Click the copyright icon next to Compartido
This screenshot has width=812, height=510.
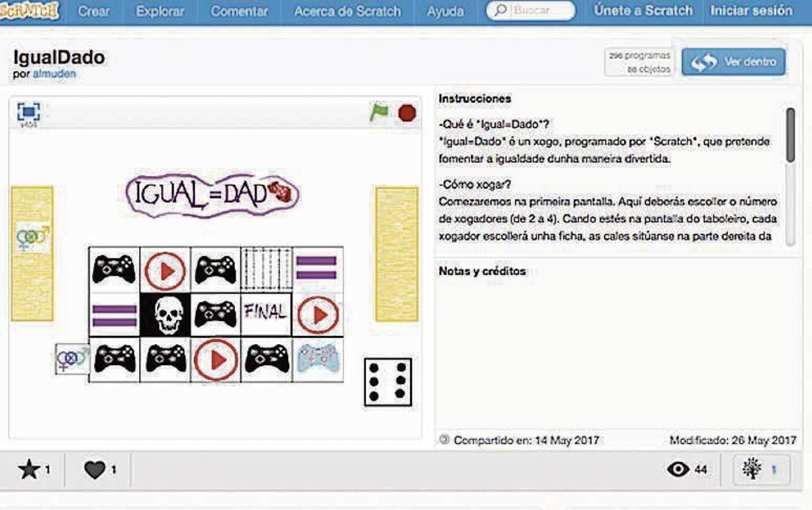[x=444, y=439]
